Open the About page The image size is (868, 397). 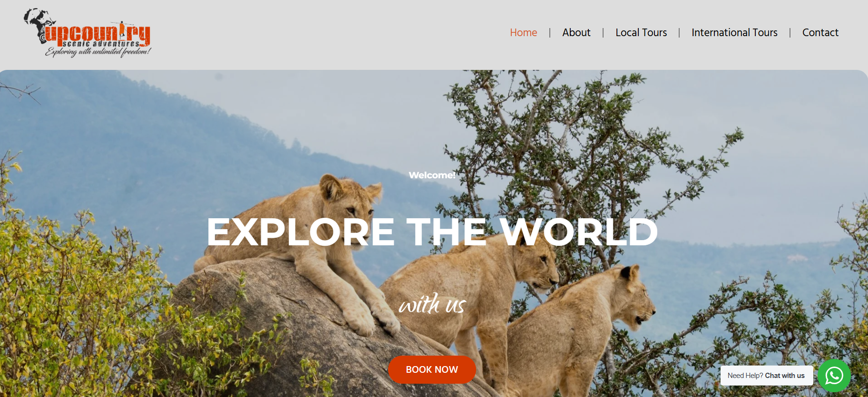point(576,32)
